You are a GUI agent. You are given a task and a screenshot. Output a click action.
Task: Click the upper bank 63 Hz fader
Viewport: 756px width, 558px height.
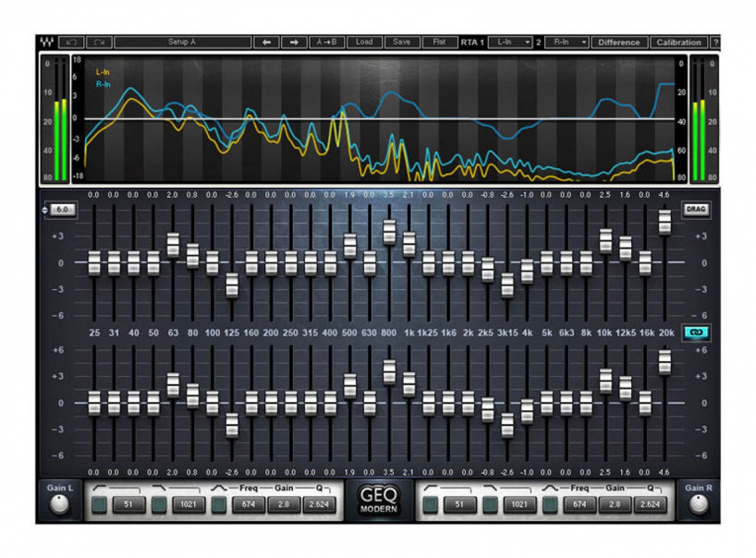click(173, 244)
